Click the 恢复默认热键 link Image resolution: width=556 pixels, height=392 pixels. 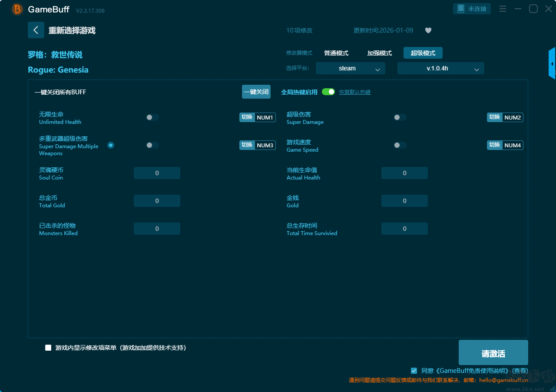pos(354,92)
